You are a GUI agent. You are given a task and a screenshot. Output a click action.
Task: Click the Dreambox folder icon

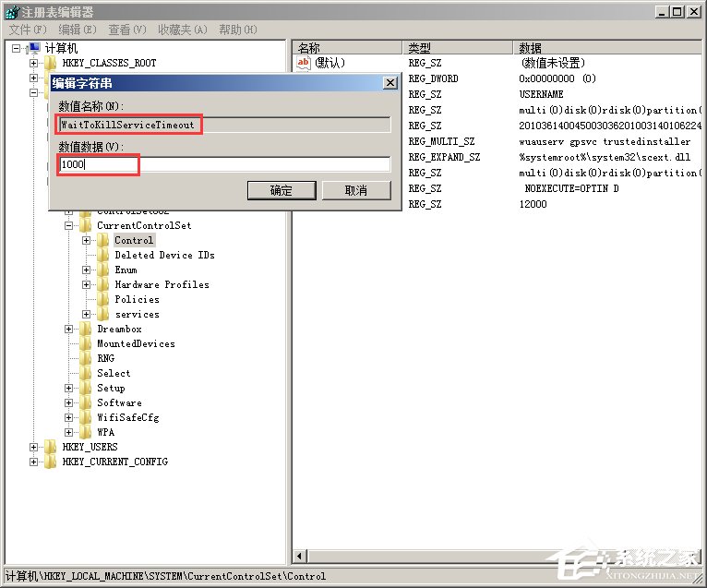point(85,329)
